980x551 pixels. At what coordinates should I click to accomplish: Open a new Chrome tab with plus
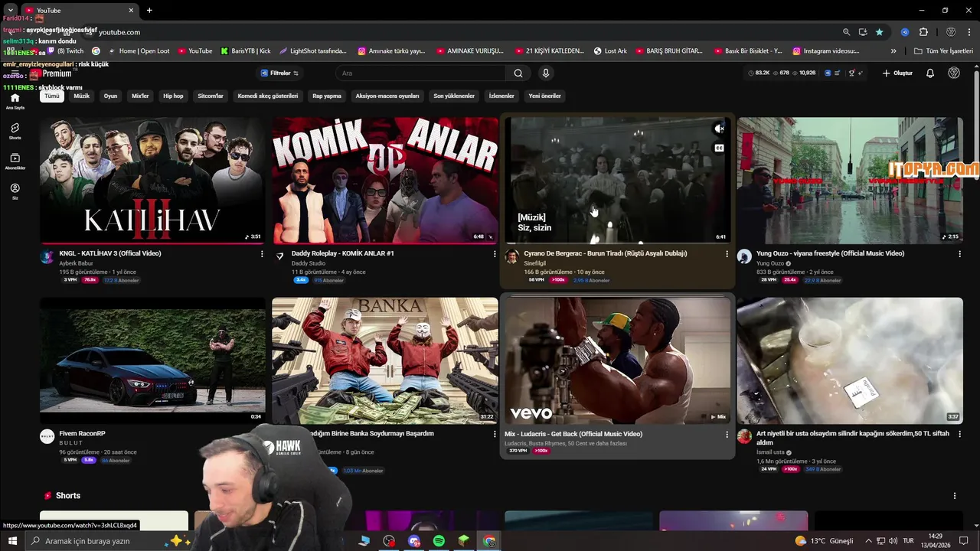149,10
